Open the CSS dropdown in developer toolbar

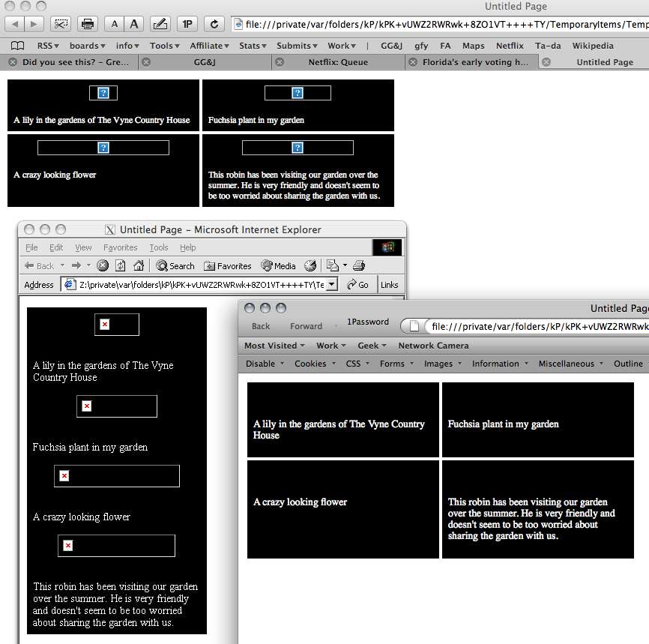[357, 364]
